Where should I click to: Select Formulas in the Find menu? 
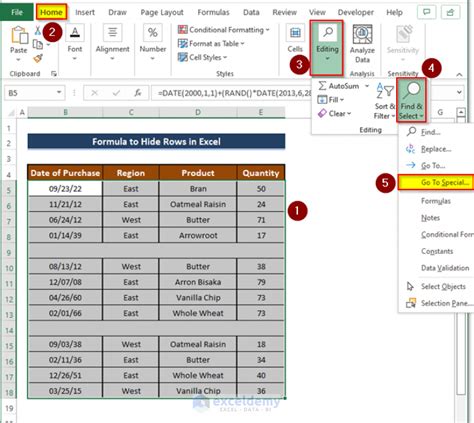click(x=437, y=201)
